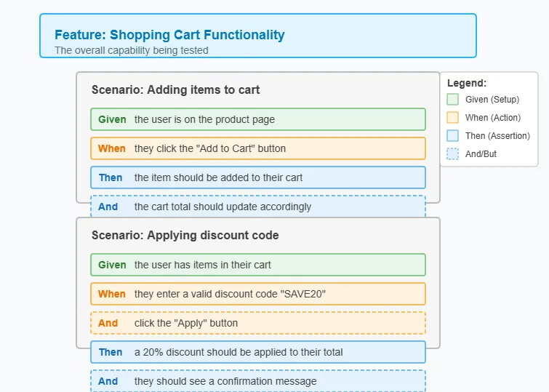Image resolution: width=549 pixels, height=392 pixels.
Task: Click the When step about "Add to Cart" button
Action: (258, 148)
